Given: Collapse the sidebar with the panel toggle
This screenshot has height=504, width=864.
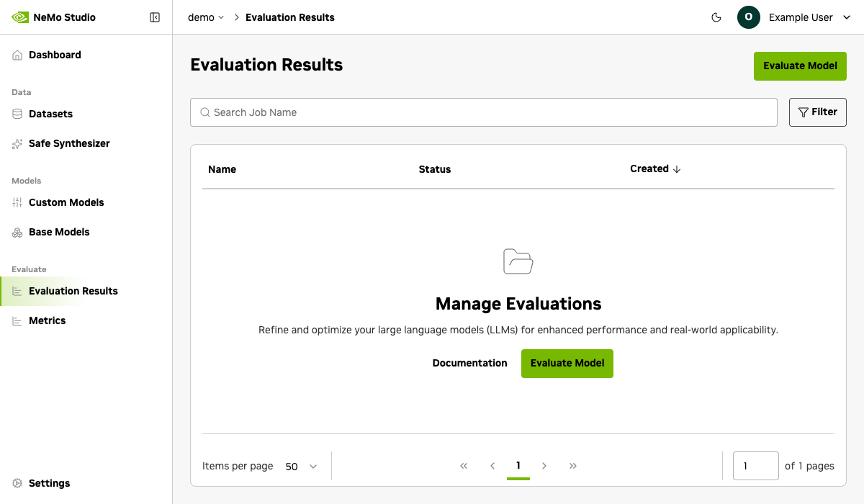Looking at the screenshot, I should pyautogui.click(x=155, y=17).
